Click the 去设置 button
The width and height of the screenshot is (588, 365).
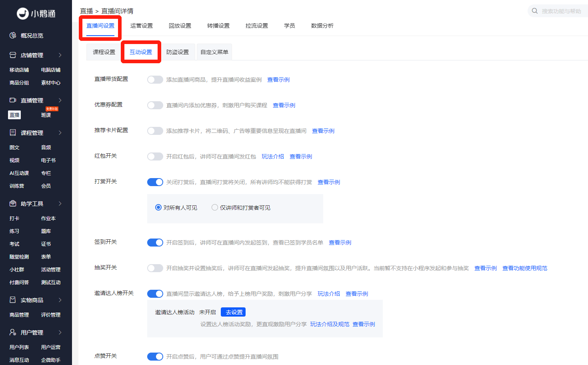233,312
